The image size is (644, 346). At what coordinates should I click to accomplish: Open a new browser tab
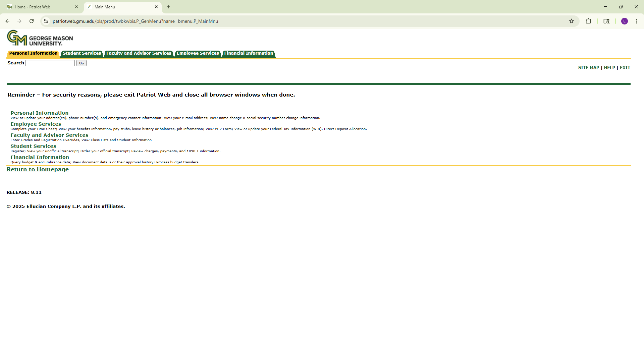pyautogui.click(x=168, y=7)
